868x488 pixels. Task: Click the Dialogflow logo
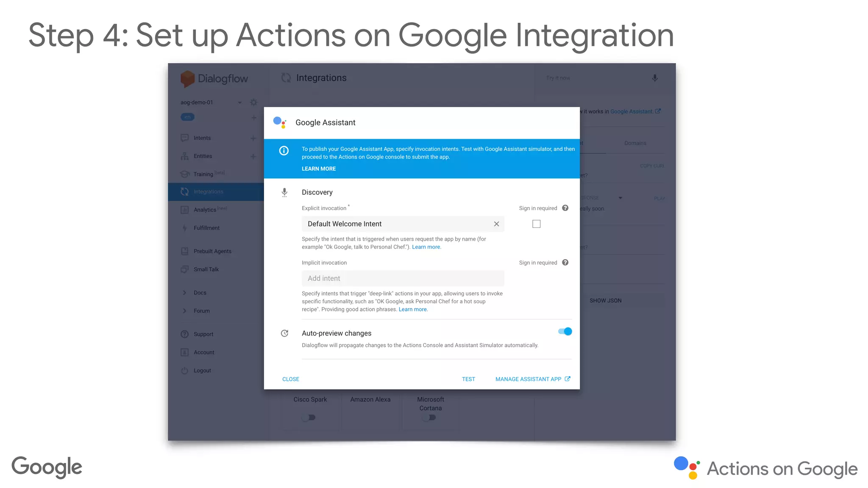[x=214, y=79]
